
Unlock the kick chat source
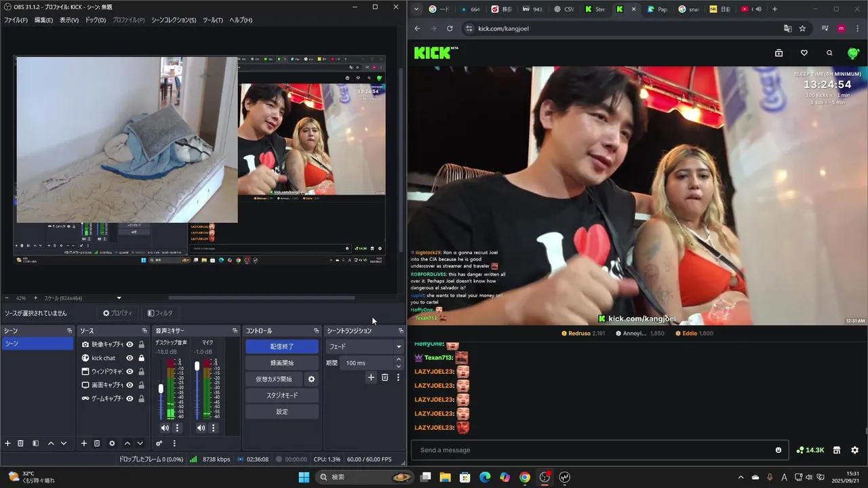(141, 358)
